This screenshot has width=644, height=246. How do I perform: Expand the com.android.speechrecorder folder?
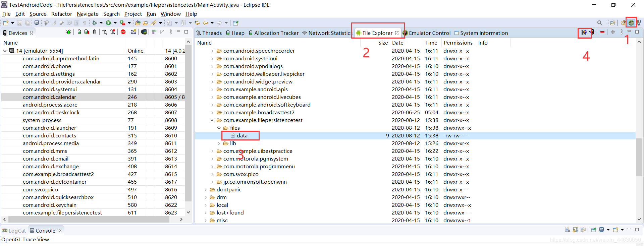[x=212, y=51]
